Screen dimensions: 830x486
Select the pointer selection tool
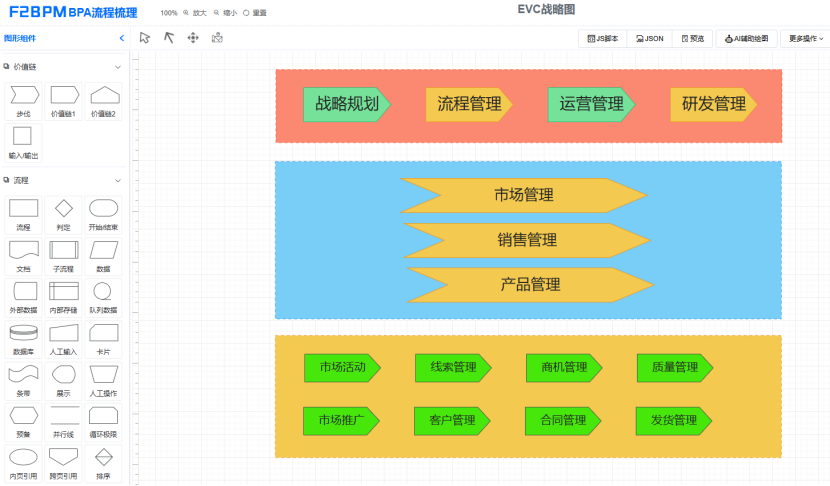pyautogui.click(x=145, y=38)
